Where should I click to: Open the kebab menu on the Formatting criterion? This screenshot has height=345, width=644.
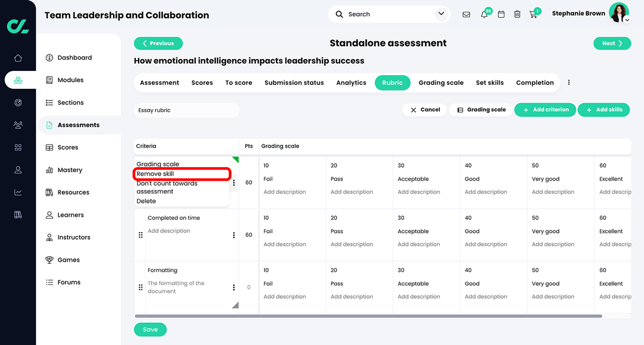[234, 287]
